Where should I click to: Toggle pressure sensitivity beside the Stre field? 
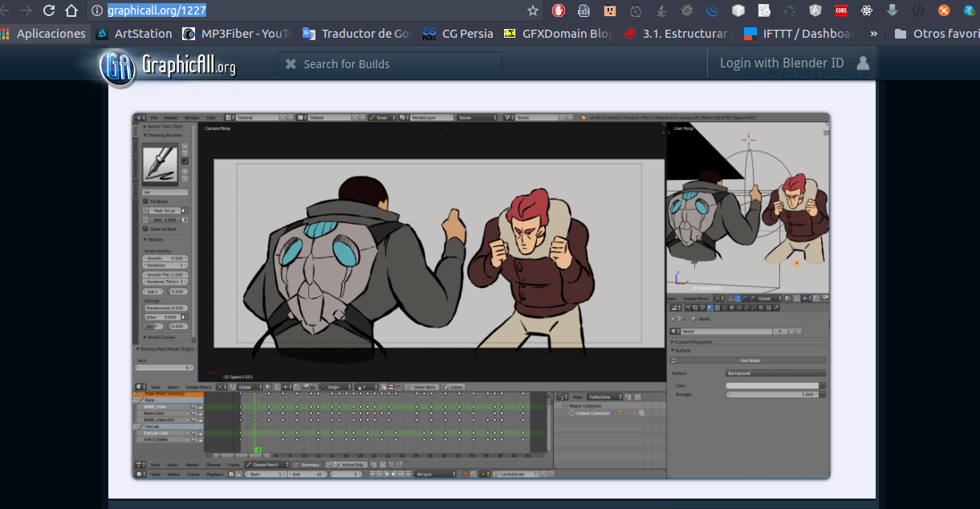point(185,219)
